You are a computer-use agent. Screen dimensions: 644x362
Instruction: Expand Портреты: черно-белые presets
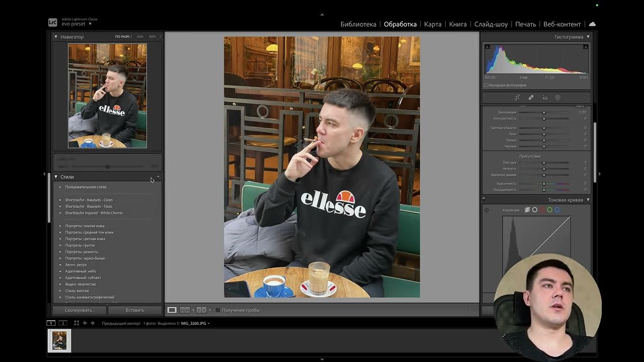pos(60,258)
